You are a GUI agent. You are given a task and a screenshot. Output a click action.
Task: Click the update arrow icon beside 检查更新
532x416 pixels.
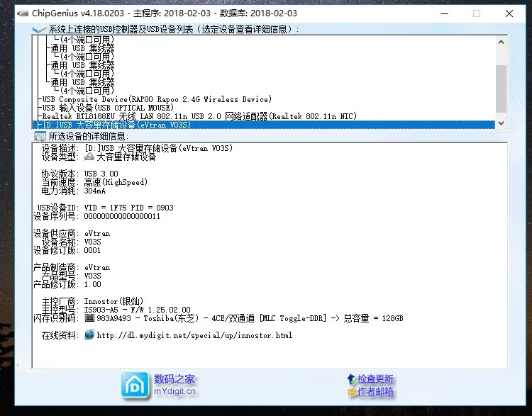pyautogui.click(x=351, y=379)
